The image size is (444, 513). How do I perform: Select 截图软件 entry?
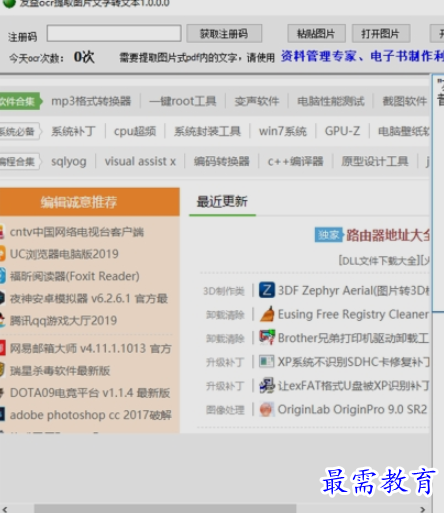(404, 101)
